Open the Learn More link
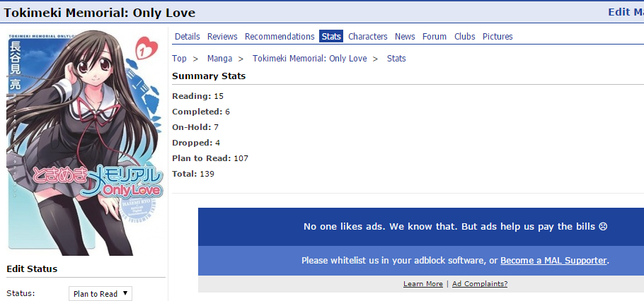This screenshot has width=644, height=301. (x=423, y=284)
